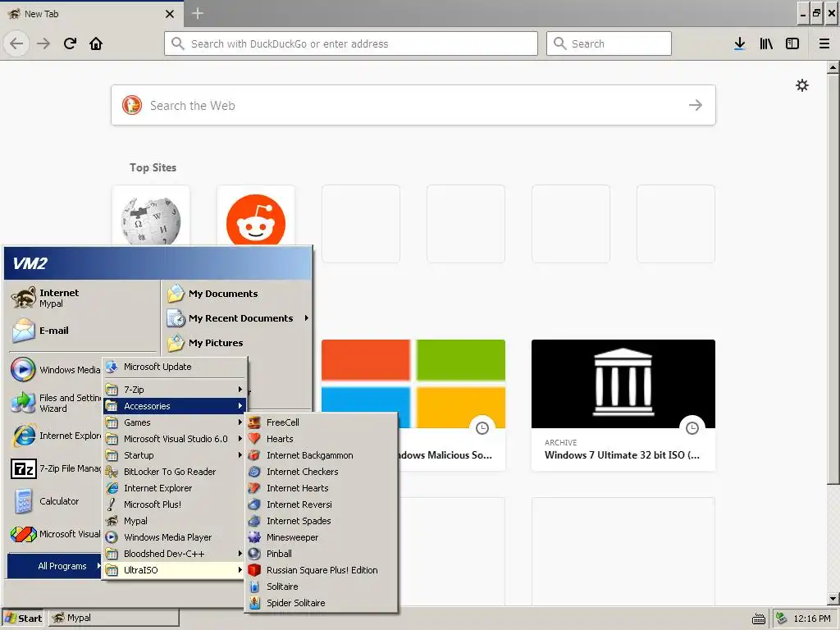Close the New Tab tab

pyautogui.click(x=170, y=14)
